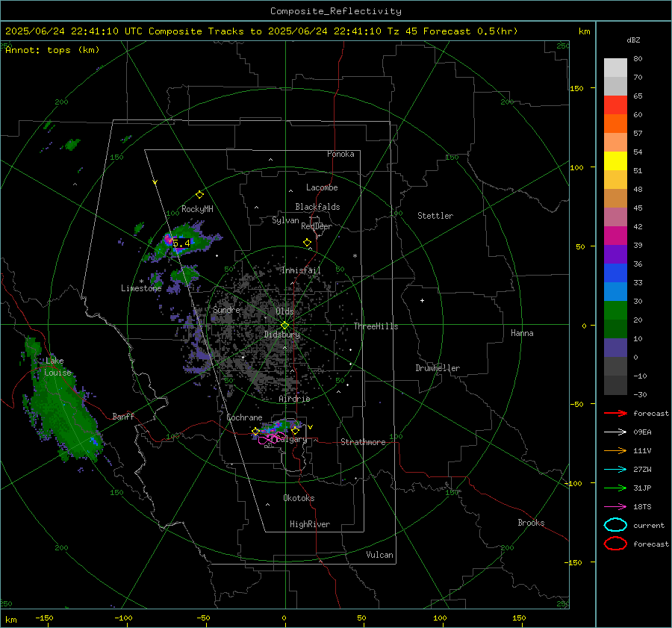
Task: Click the Drumheller map label
Action: tap(438, 368)
